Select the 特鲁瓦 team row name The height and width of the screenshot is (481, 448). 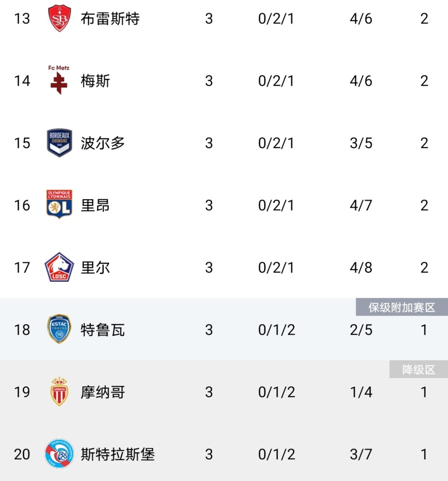(x=103, y=330)
